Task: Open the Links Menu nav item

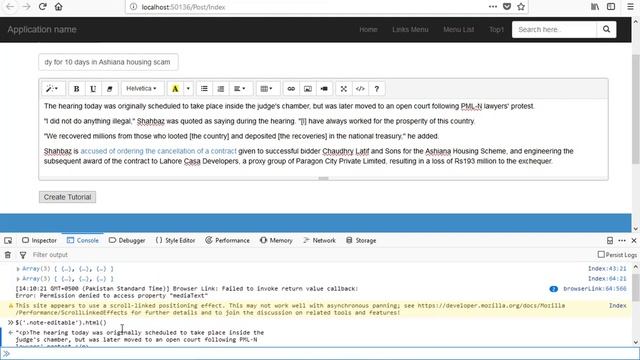Action: 410,29
